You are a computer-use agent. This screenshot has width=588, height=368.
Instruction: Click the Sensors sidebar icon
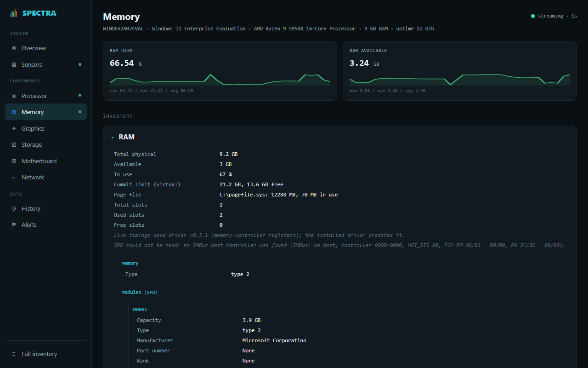[x=14, y=64]
